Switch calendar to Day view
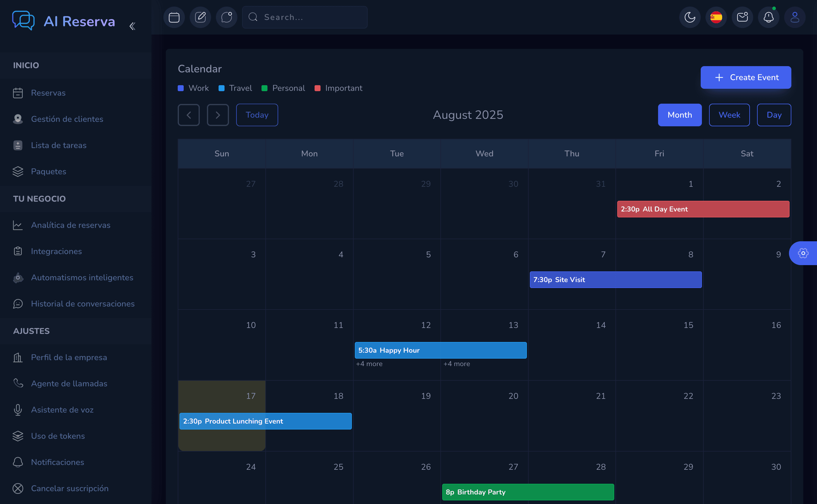Image resolution: width=817 pixels, height=504 pixels. point(774,115)
